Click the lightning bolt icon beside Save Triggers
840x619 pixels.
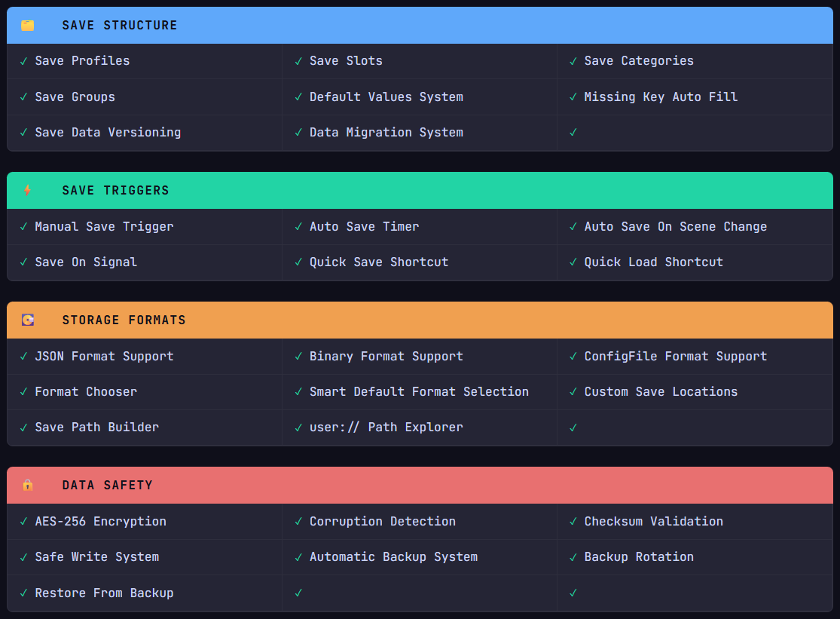(28, 191)
